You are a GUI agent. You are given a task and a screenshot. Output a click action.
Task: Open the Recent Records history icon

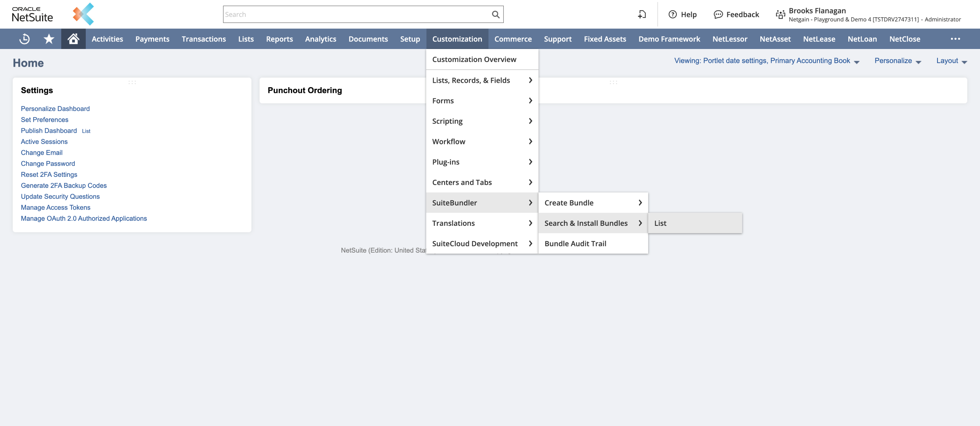pos(24,39)
